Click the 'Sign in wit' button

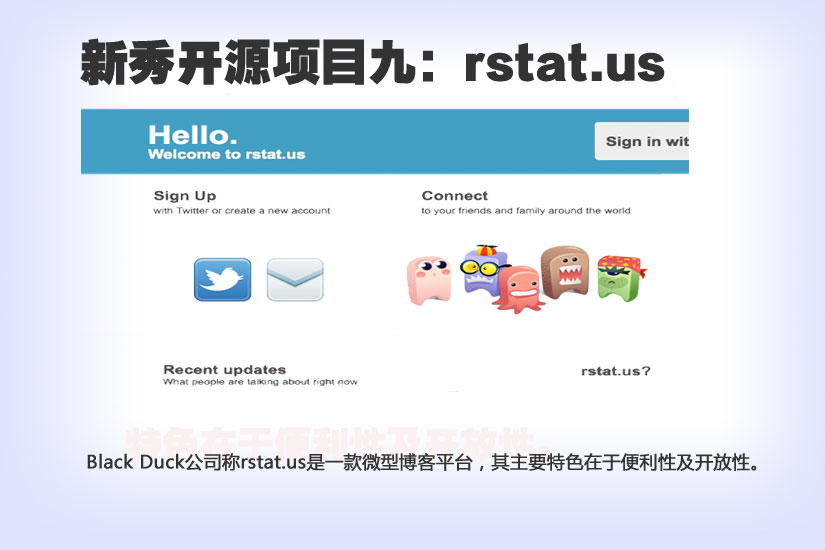pyautogui.click(x=642, y=141)
